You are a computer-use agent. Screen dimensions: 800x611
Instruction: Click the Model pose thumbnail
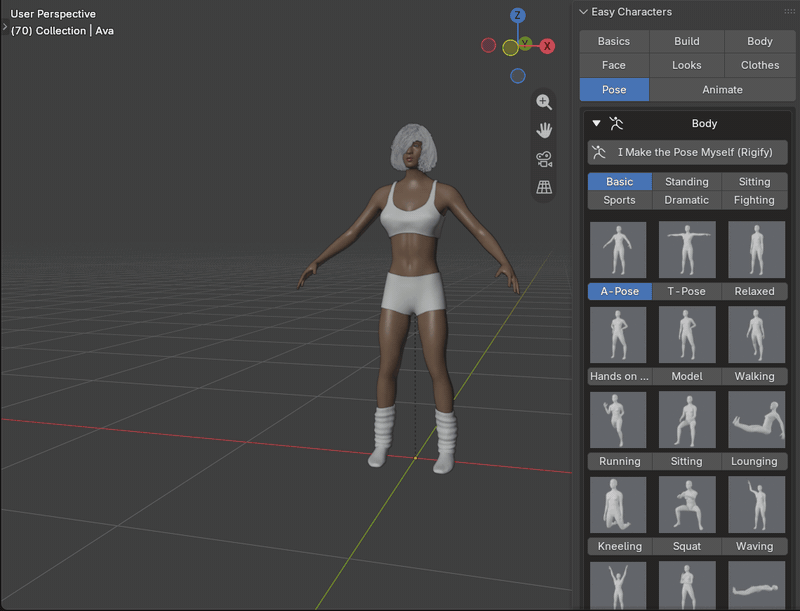pyautogui.click(x=687, y=335)
